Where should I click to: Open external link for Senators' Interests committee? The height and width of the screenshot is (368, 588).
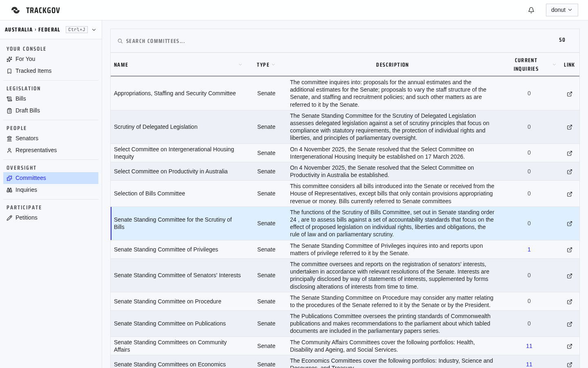[x=570, y=276]
